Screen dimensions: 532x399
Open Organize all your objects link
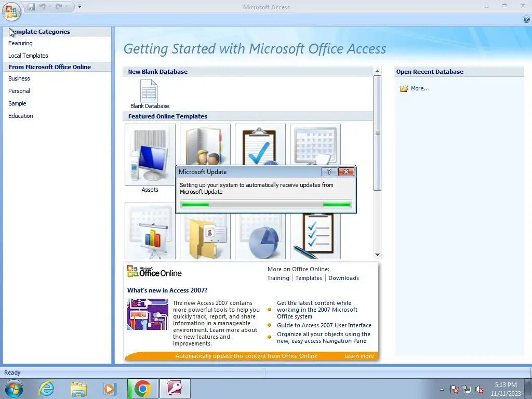(324, 338)
